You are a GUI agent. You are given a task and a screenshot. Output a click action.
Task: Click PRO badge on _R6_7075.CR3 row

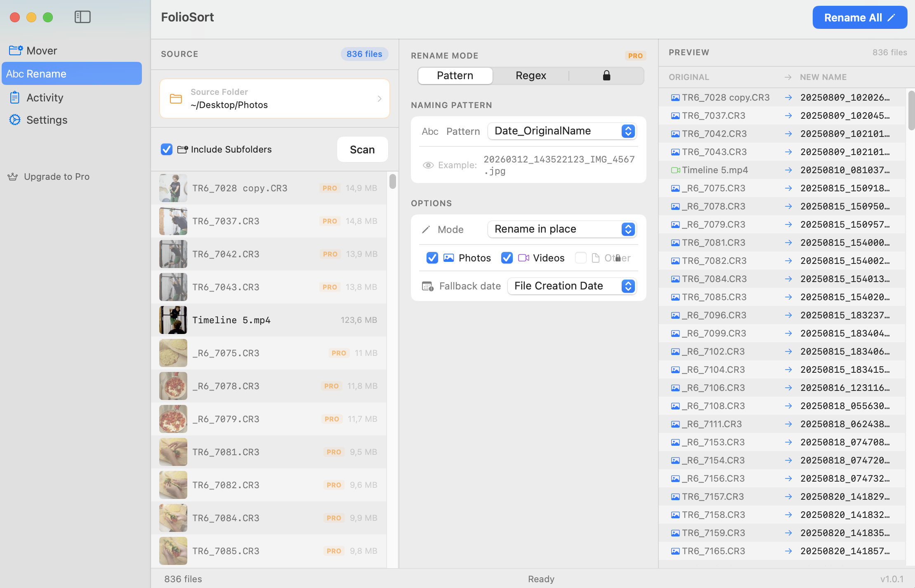point(339,353)
